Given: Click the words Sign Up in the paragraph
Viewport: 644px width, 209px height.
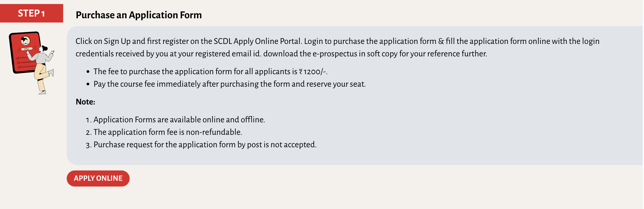Looking at the screenshot, I should click(117, 41).
